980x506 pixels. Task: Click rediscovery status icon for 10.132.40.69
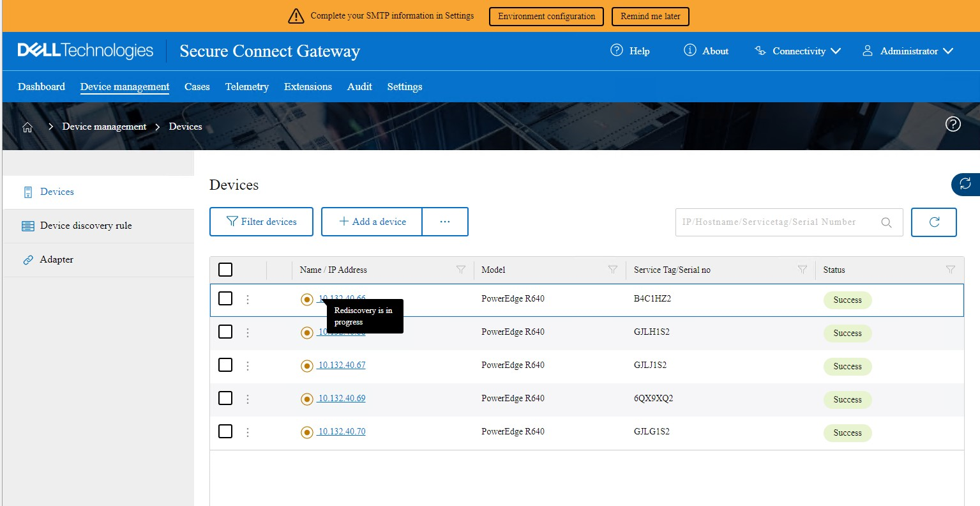pyautogui.click(x=307, y=399)
